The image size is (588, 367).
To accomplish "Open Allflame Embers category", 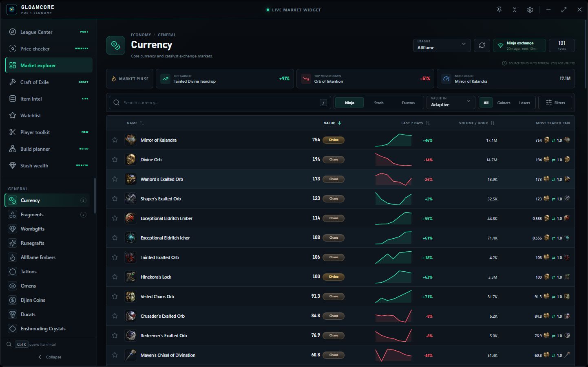I will [x=47, y=257].
